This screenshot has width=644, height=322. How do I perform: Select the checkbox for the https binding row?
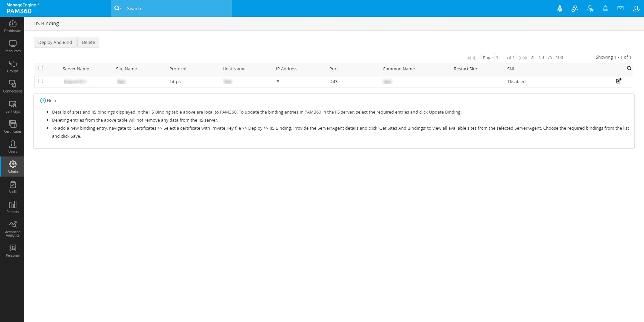click(41, 81)
